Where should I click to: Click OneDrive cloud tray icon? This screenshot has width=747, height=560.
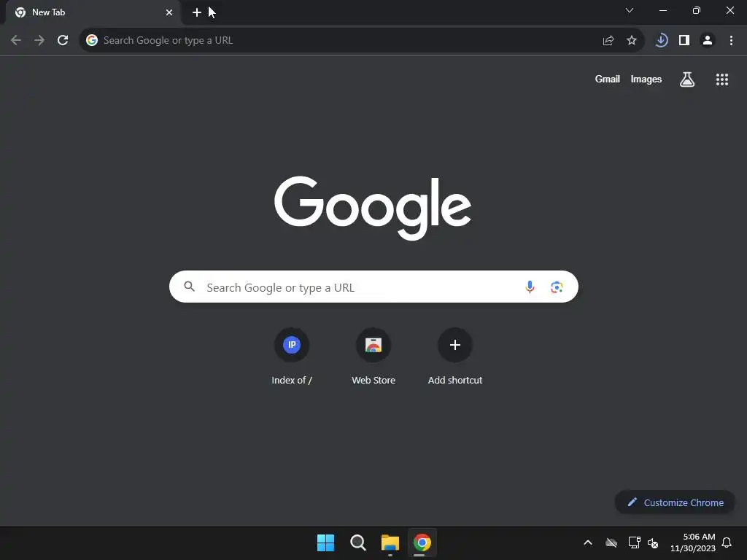pyautogui.click(x=611, y=542)
